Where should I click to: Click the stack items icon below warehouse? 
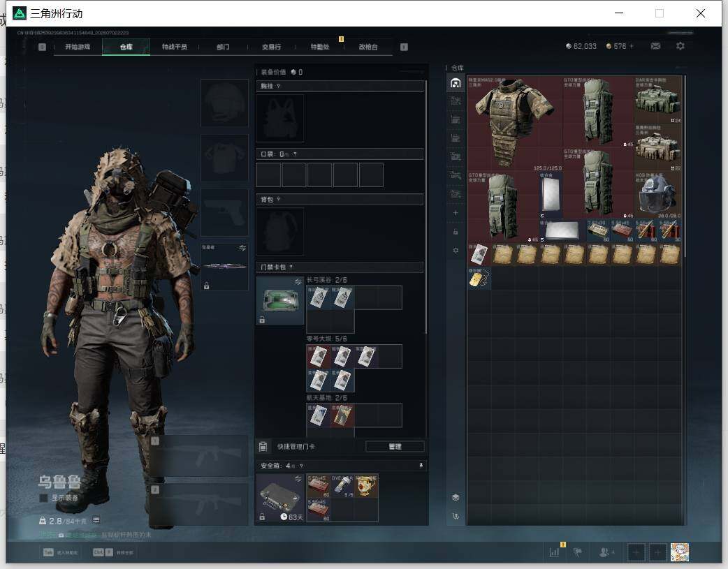456,497
